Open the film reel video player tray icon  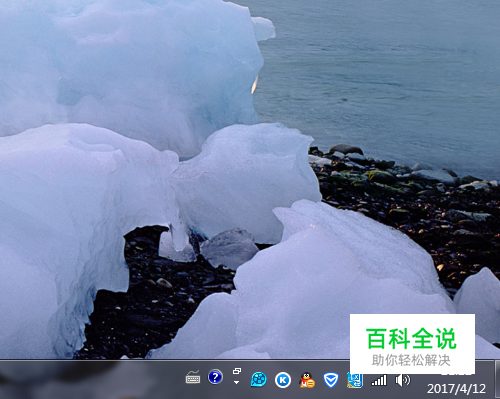pyautogui.click(x=259, y=380)
